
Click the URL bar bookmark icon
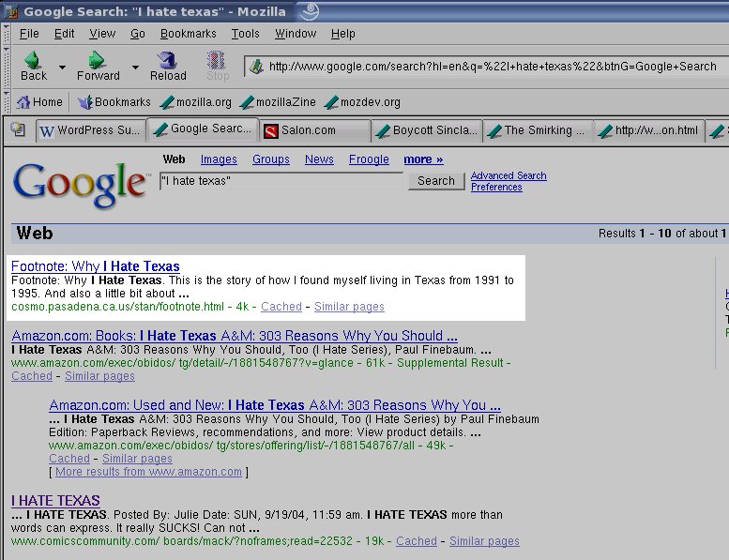[256, 67]
